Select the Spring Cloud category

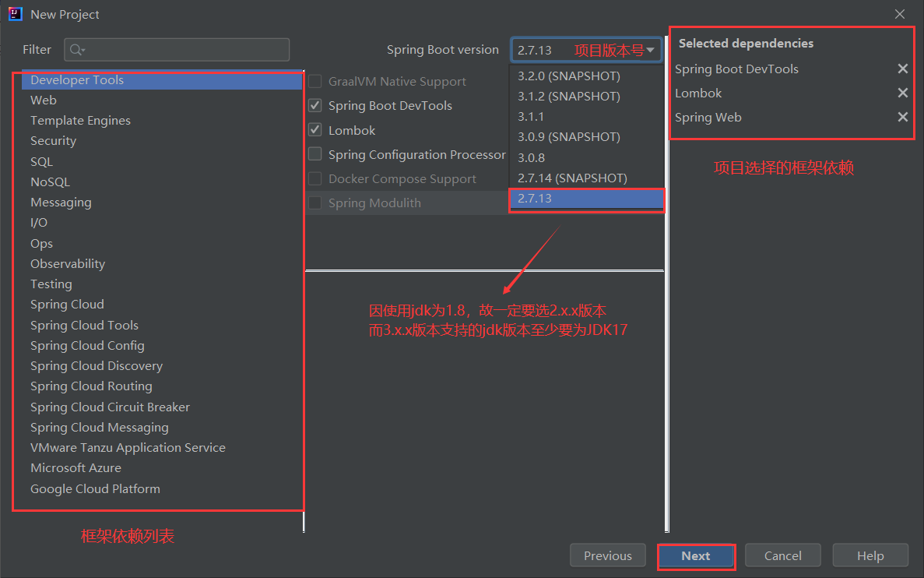pos(161,305)
